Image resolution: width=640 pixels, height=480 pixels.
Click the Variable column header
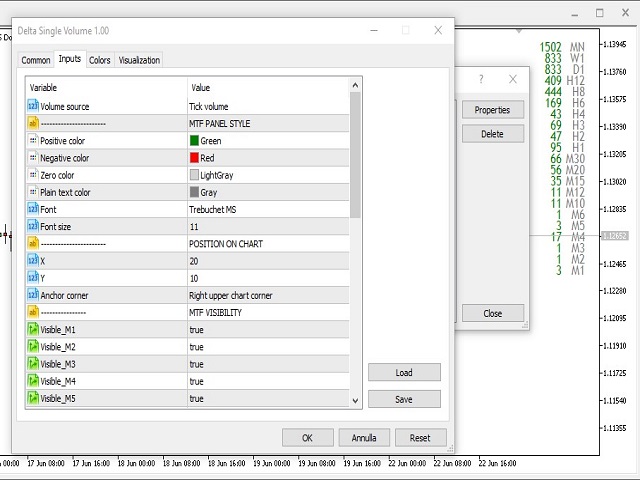[43, 87]
